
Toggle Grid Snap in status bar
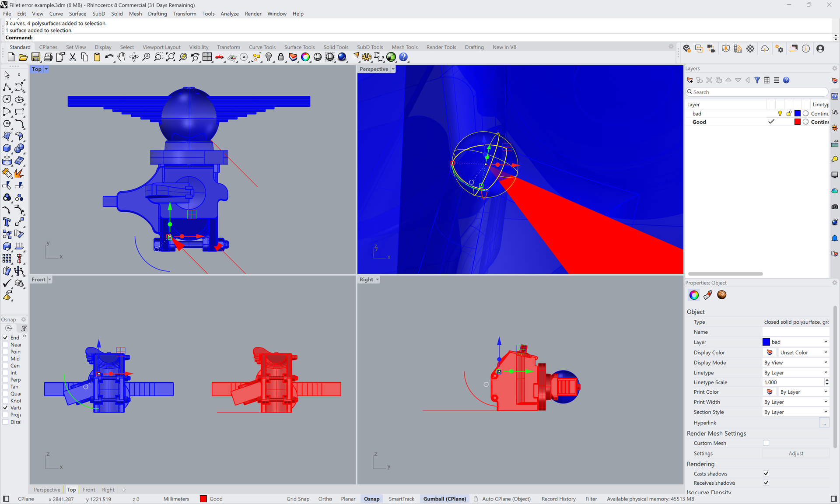pos(297,499)
